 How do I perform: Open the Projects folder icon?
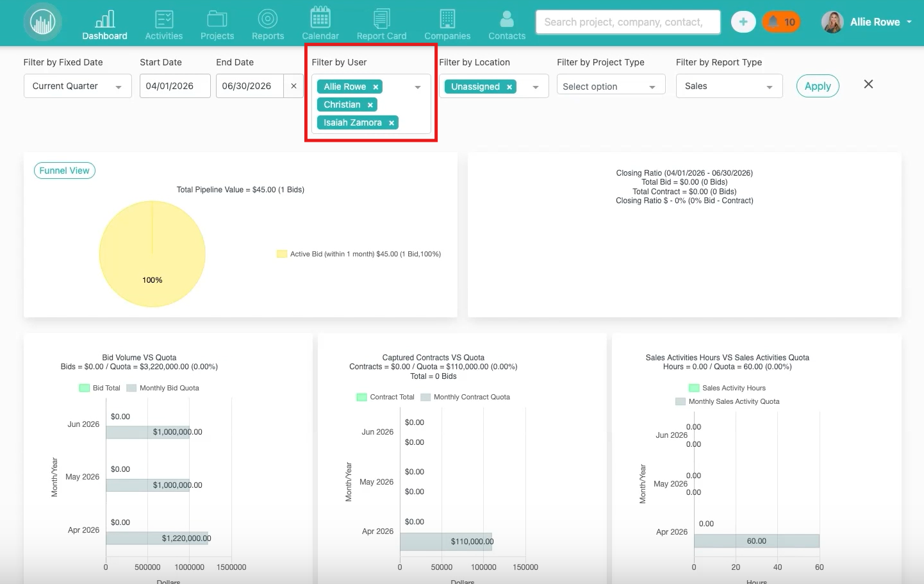[x=217, y=19]
